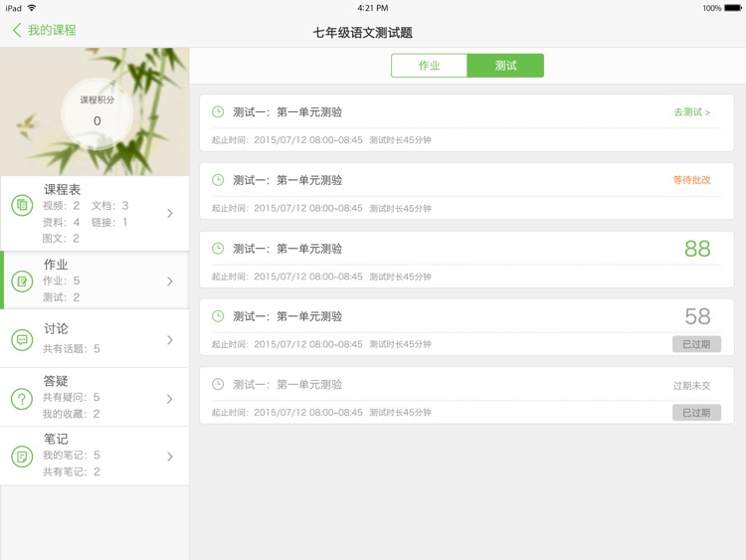Tap 共有话题: 5 under 讨论
Viewport: 746px width, 560px height.
pos(72,349)
